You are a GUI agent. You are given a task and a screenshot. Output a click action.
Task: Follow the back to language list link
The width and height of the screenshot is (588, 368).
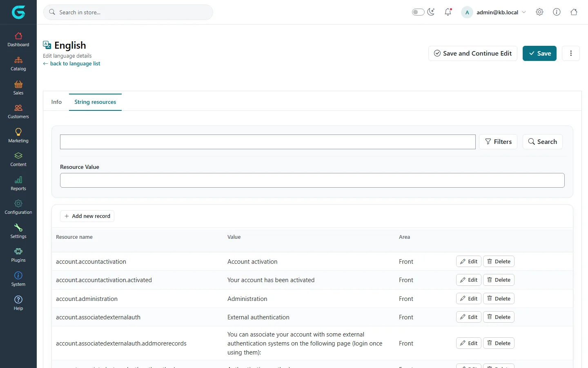point(71,63)
